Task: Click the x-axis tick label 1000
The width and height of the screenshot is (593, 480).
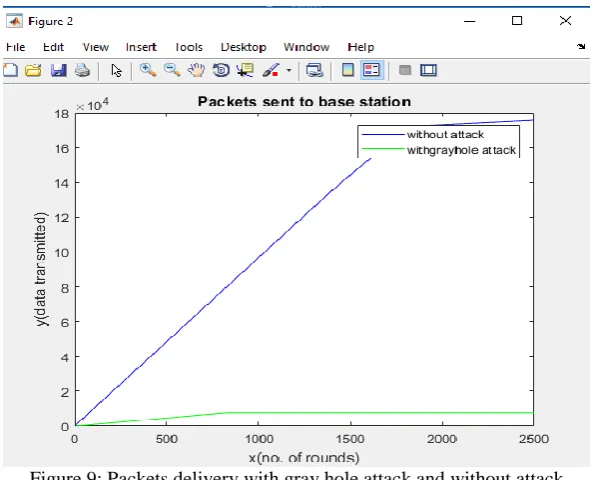Action: pyautogui.click(x=259, y=439)
